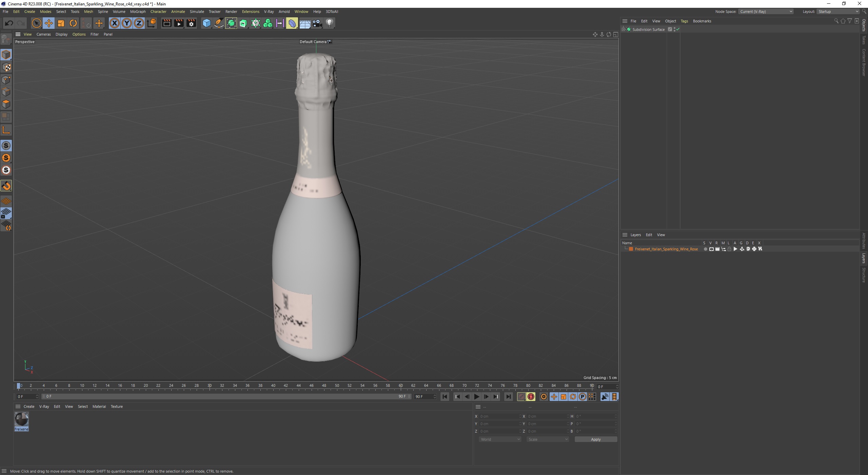Switch to Edges mode

pyautogui.click(x=6, y=92)
